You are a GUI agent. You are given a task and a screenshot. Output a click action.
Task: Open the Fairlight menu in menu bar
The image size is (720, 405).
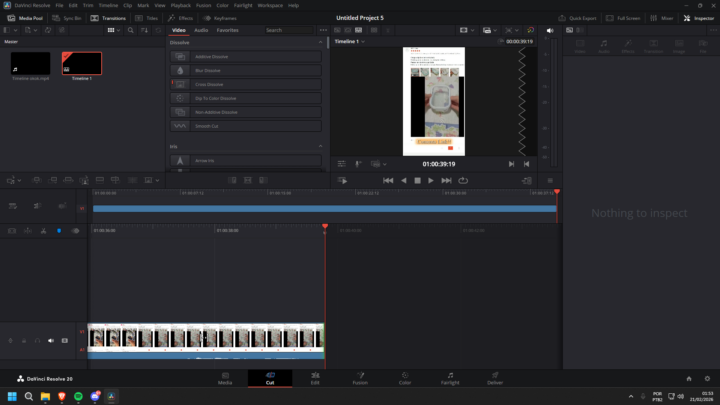coord(243,5)
